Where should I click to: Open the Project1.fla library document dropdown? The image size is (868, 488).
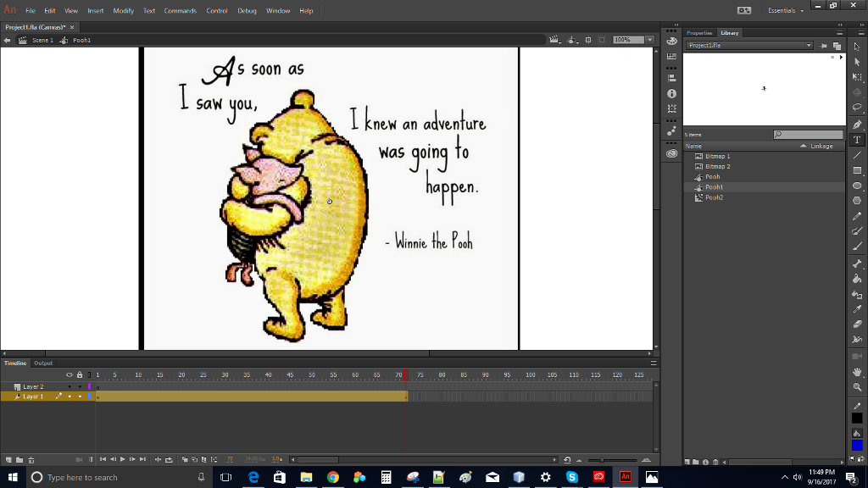[809, 45]
